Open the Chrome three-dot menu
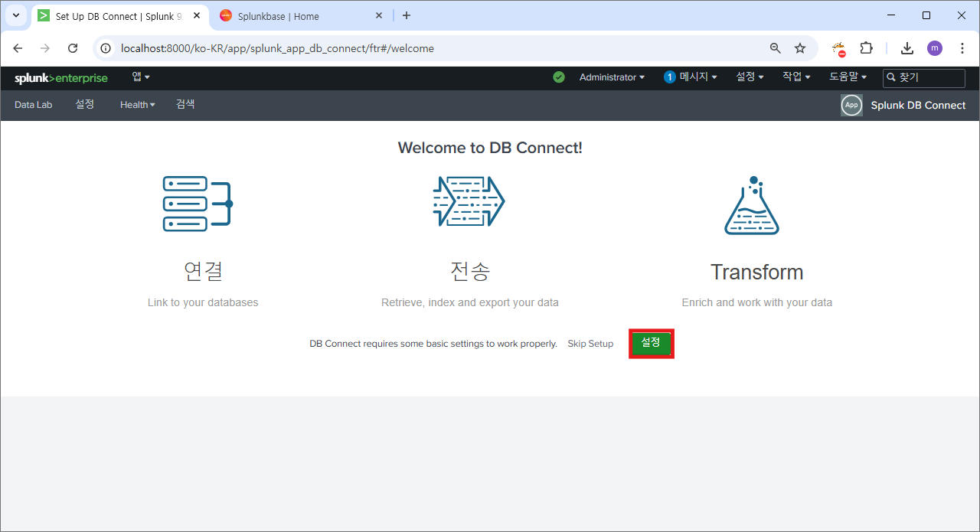The height and width of the screenshot is (532, 980). [962, 48]
